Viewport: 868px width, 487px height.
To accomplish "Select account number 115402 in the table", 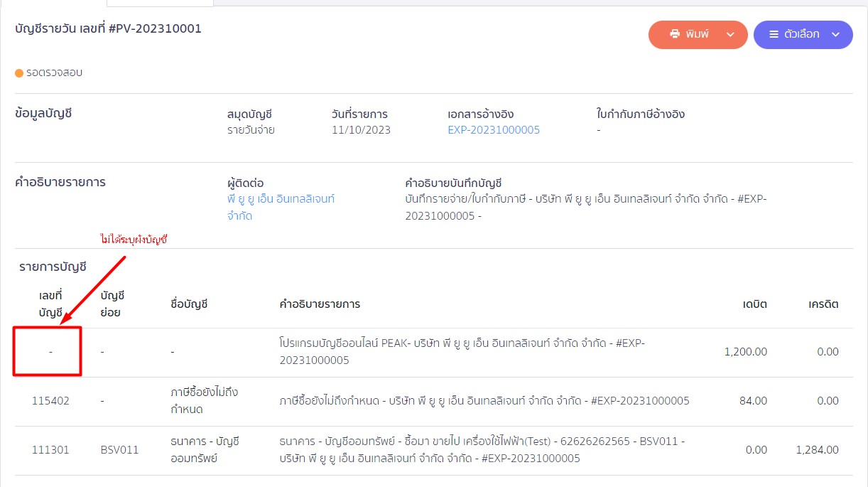I will (50, 401).
